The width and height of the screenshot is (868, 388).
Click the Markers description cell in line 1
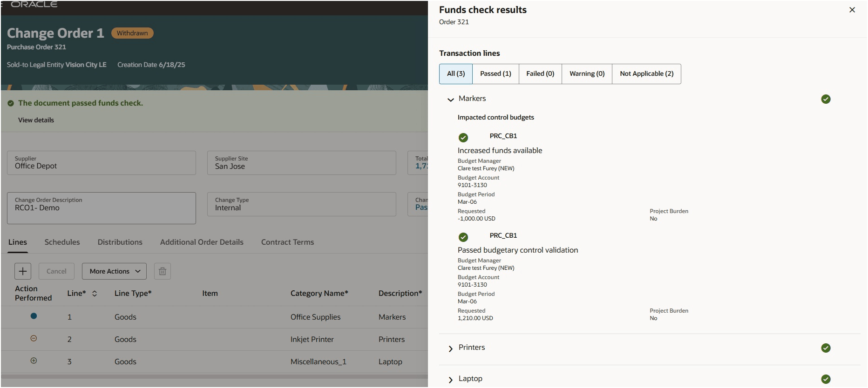[392, 317]
